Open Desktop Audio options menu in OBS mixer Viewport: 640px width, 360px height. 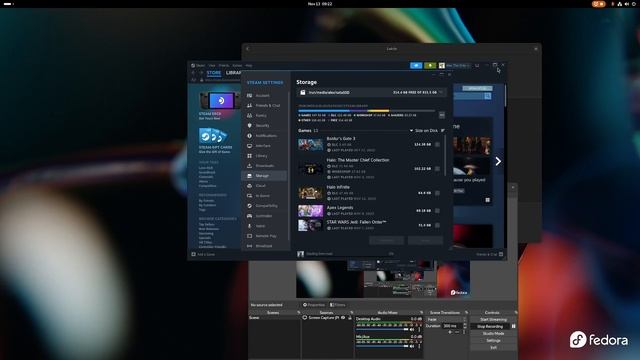419,329
